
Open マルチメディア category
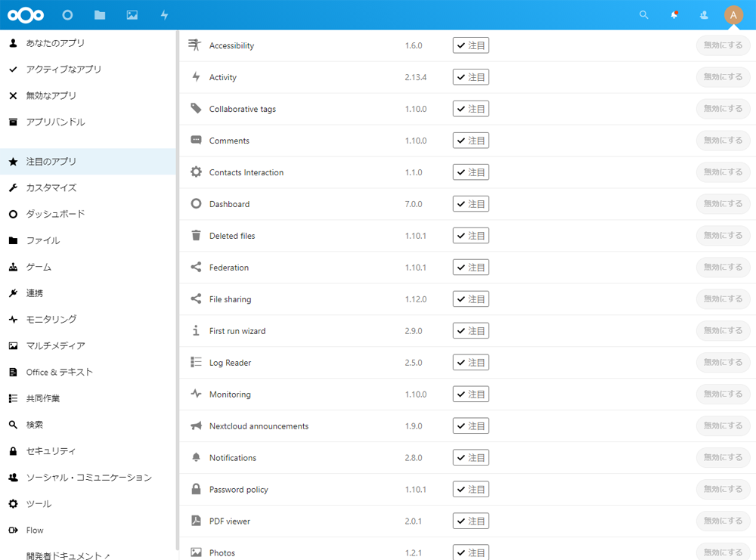(x=88, y=345)
